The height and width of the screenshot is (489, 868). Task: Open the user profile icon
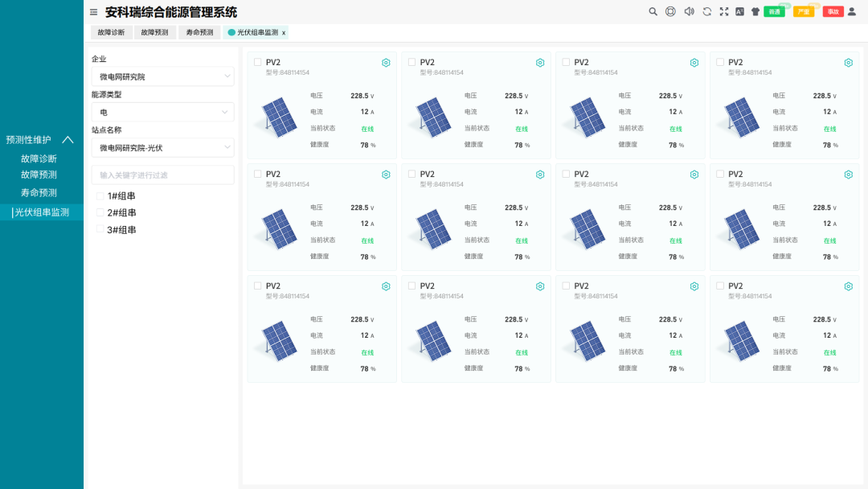pyautogui.click(x=852, y=11)
